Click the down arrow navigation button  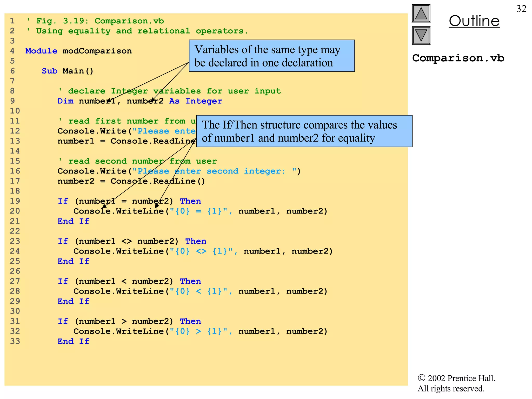click(421, 36)
